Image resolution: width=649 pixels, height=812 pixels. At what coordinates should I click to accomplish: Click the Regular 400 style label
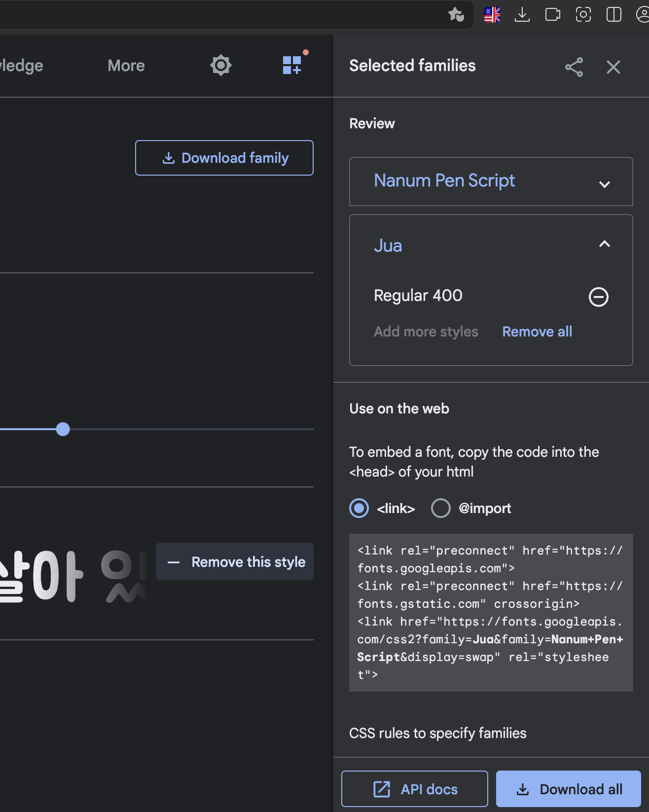tap(418, 295)
